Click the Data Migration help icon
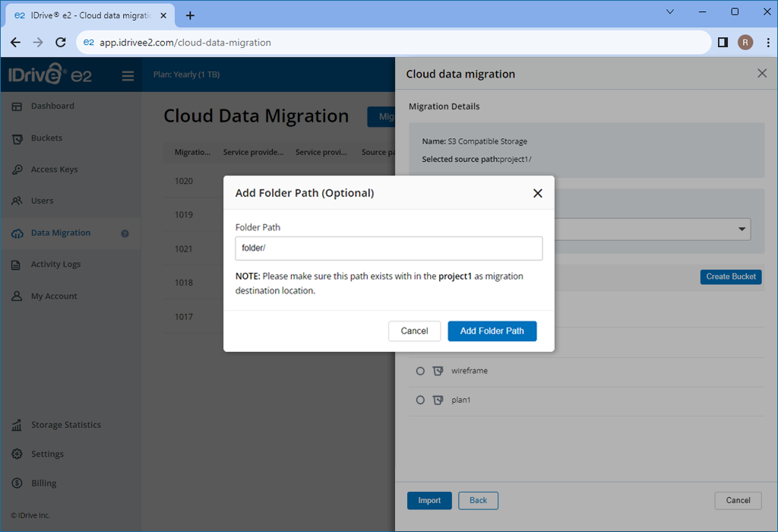 pos(125,233)
